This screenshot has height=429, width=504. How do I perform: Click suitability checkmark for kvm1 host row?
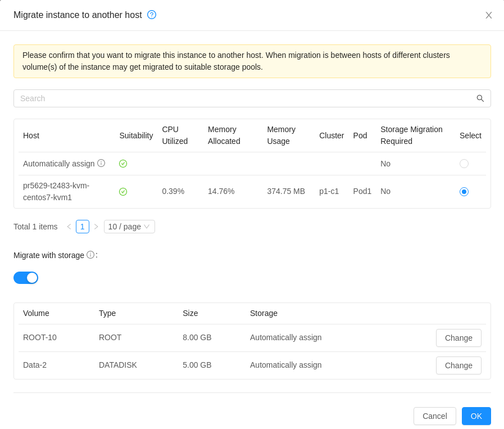coord(123,192)
